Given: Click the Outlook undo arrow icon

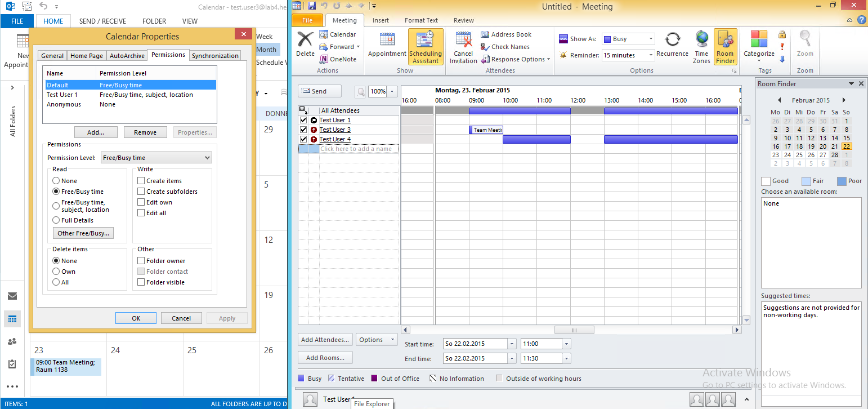Looking at the screenshot, I should [43, 7].
